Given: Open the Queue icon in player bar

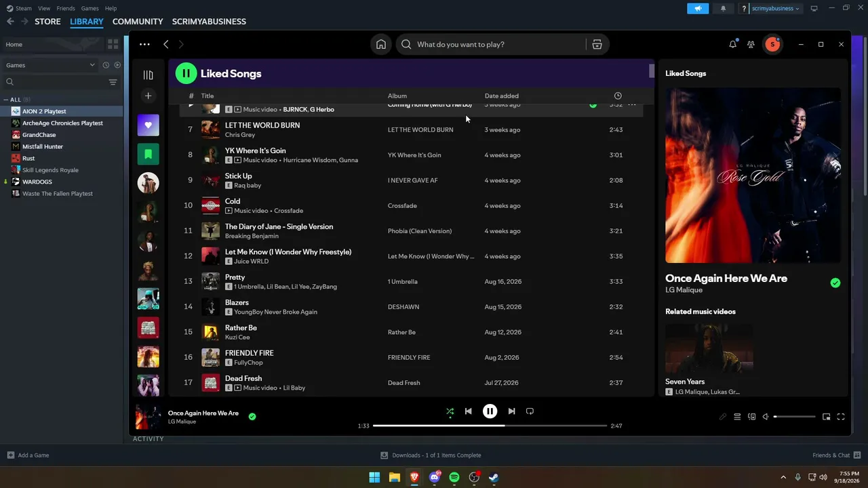Looking at the screenshot, I should 737,417.
